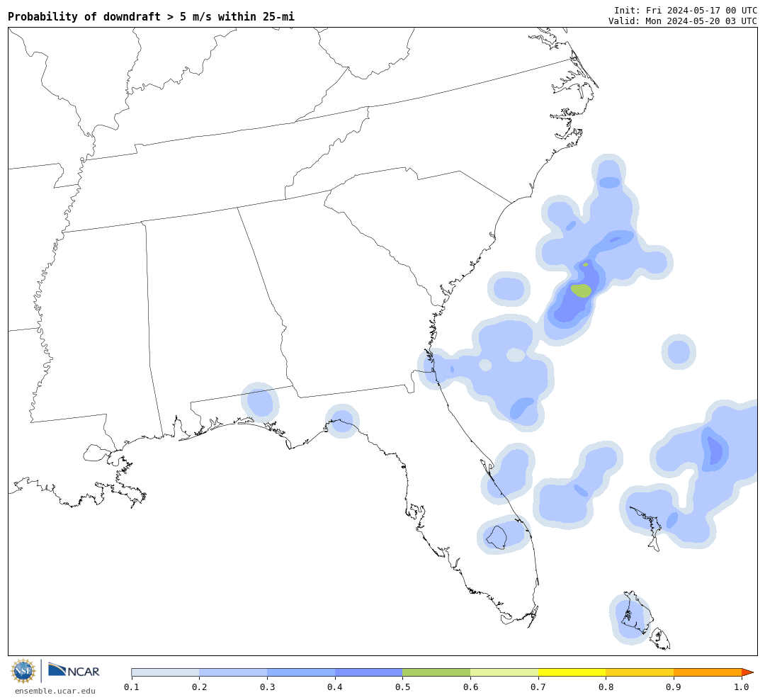765x700 pixels.
Task: Click the 0.2–0.3 light blue colorbar segment
Action: pyautogui.click(x=233, y=672)
